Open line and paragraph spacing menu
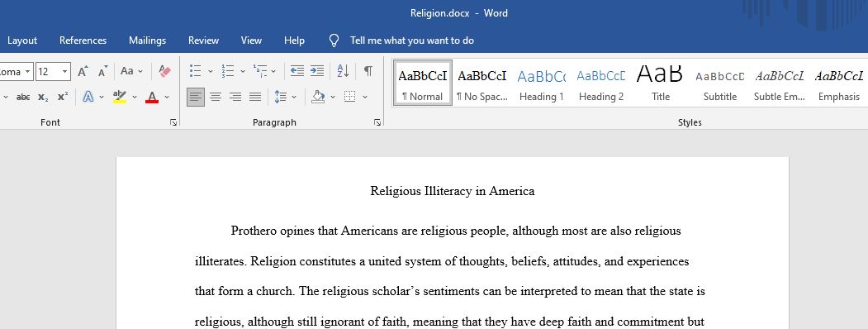 click(x=281, y=97)
